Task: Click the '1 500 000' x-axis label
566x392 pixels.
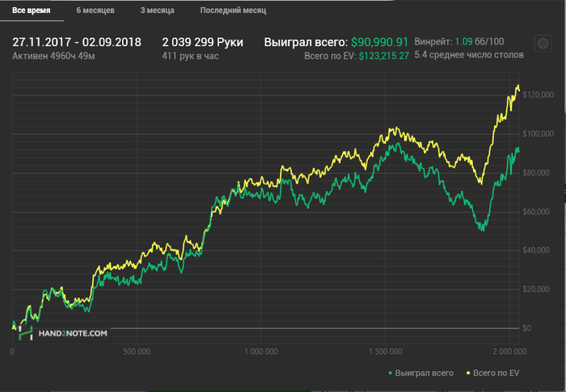Action: (385, 352)
